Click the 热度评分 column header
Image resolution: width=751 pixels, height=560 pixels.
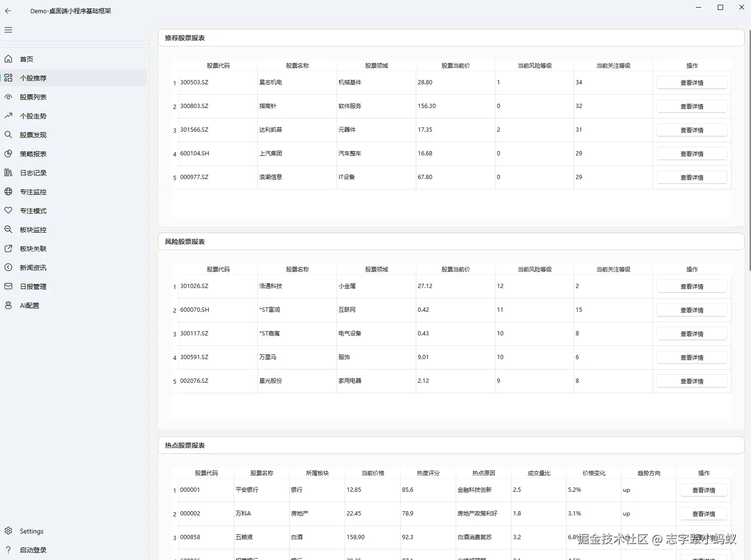coord(428,473)
